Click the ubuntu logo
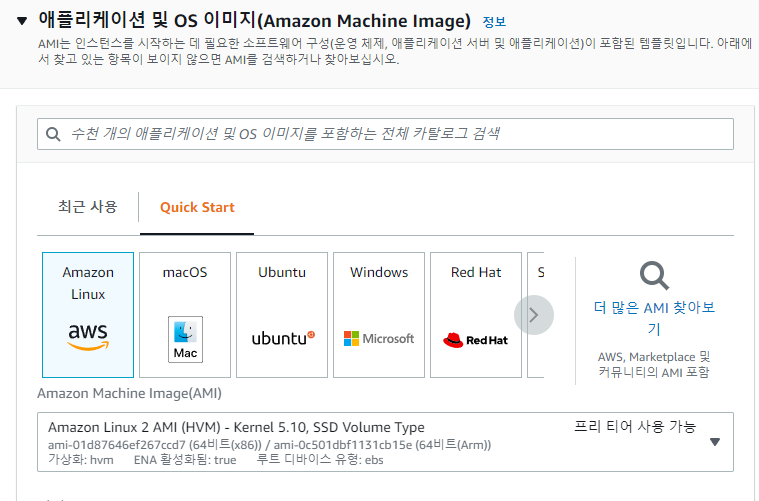This screenshot has height=501, width=759. point(283,338)
